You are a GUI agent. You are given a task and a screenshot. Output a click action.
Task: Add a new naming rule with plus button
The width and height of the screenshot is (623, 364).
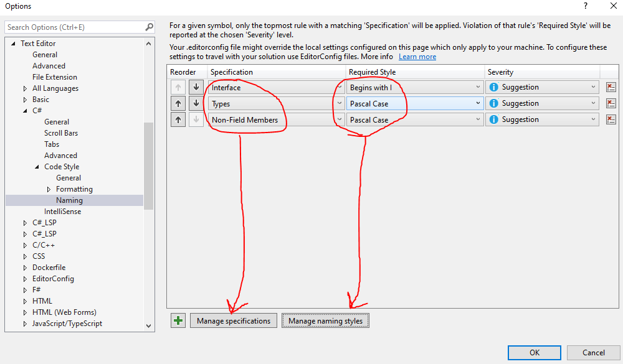tap(178, 320)
